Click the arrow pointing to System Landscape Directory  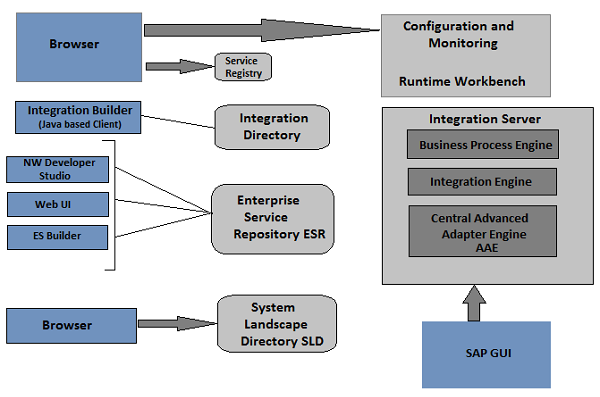tap(177, 323)
